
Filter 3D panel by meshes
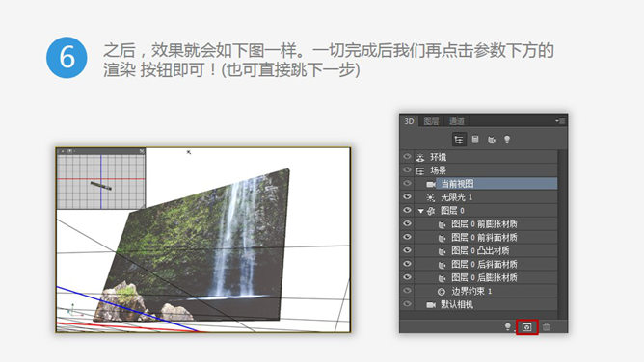pyautogui.click(x=475, y=140)
